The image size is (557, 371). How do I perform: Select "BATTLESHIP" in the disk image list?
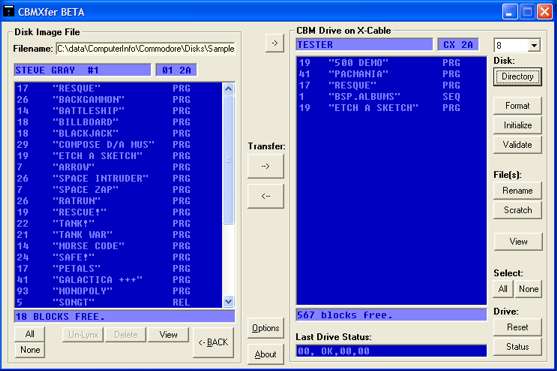(x=118, y=111)
